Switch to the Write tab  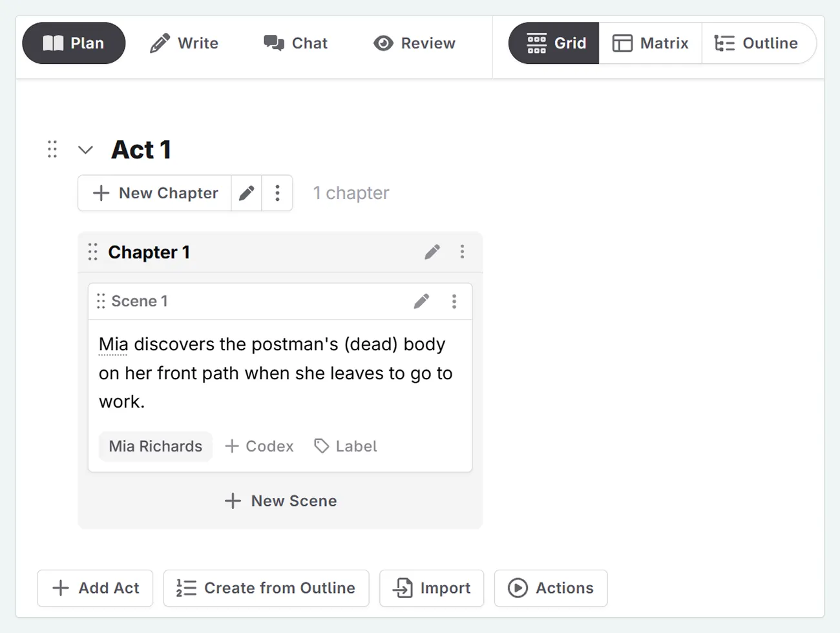tap(184, 43)
